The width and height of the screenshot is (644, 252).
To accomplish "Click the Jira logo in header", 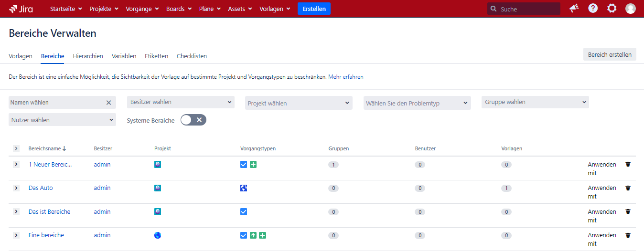I will (21, 9).
